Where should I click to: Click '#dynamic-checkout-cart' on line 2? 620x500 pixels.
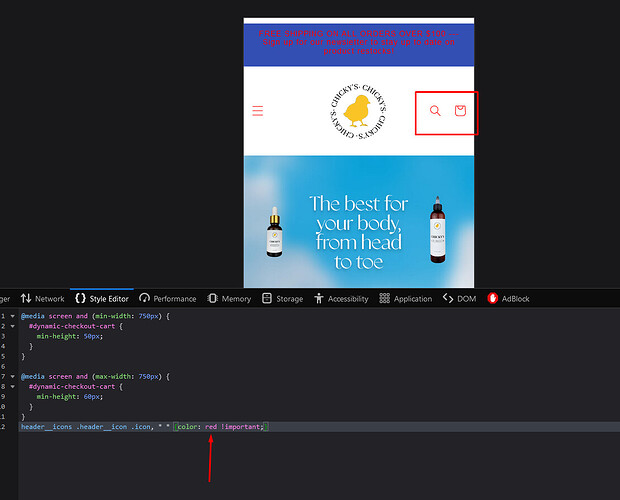(x=72, y=326)
